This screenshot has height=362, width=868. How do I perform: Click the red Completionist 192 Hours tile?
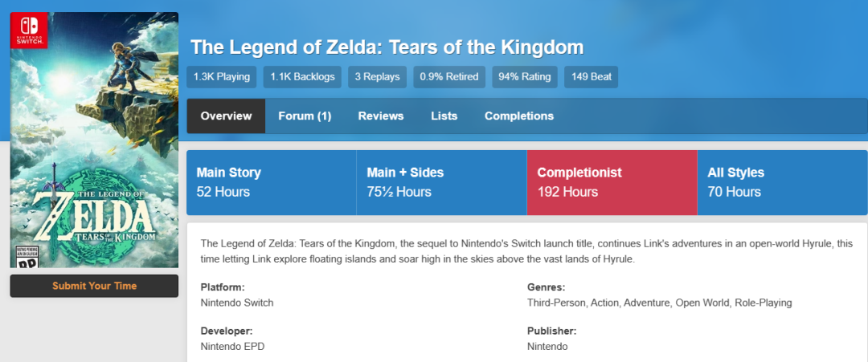pos(612,182)
